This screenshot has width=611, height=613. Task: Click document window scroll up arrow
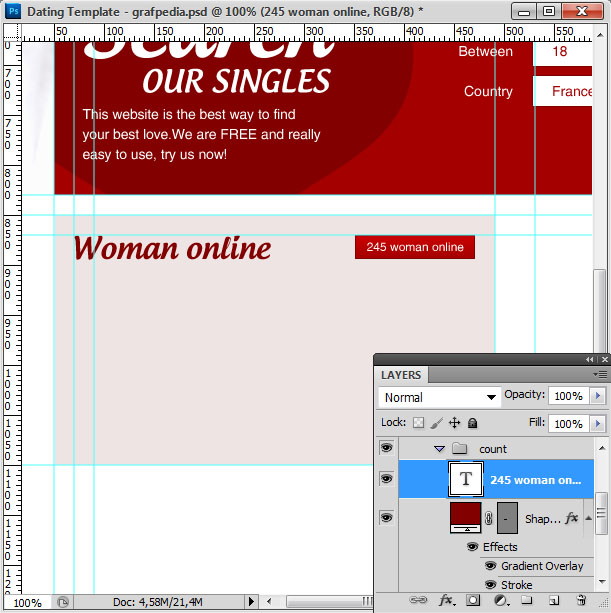(600, 35)
